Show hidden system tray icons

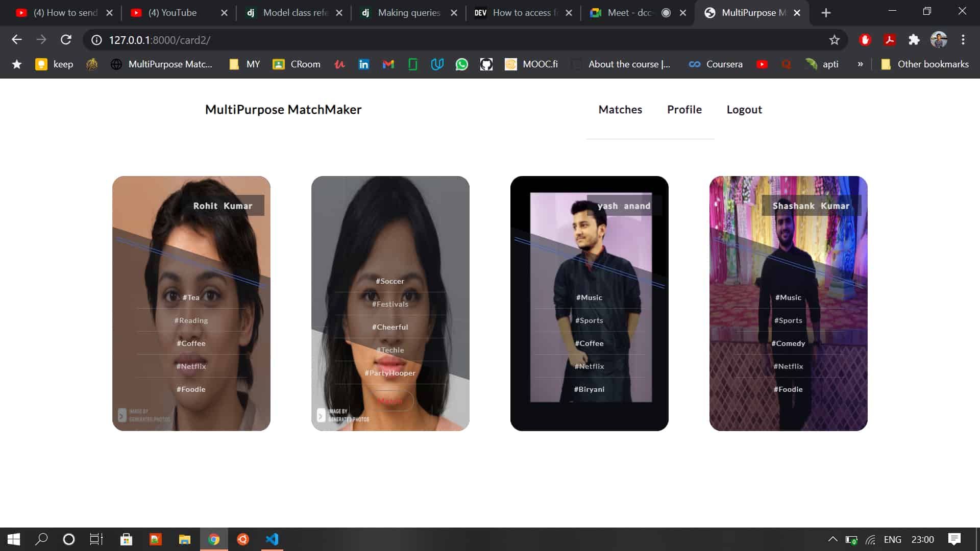pos(832,539)
